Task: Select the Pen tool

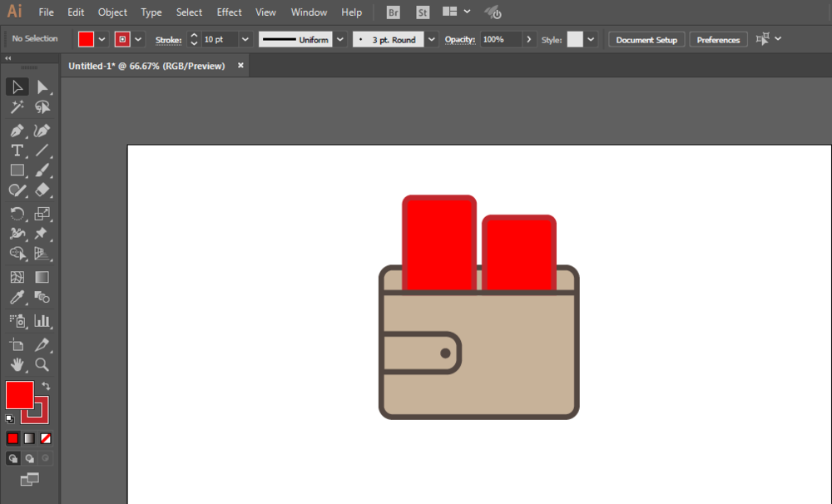Action: tap(17, 131)
